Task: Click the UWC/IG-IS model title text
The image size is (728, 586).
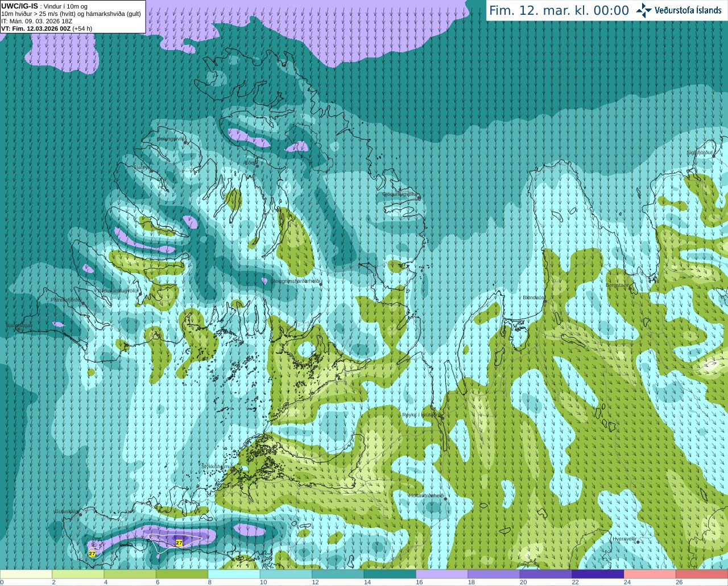Action: [19, 6]
